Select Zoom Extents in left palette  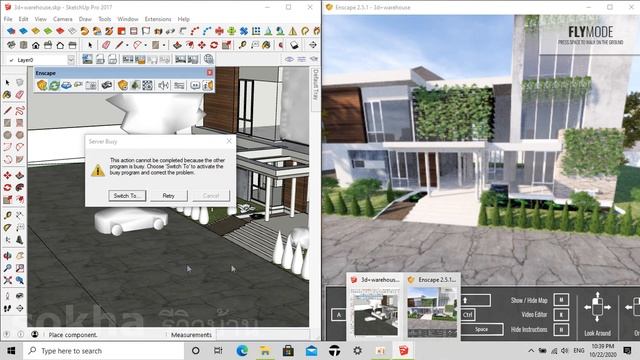pos(7,280)
